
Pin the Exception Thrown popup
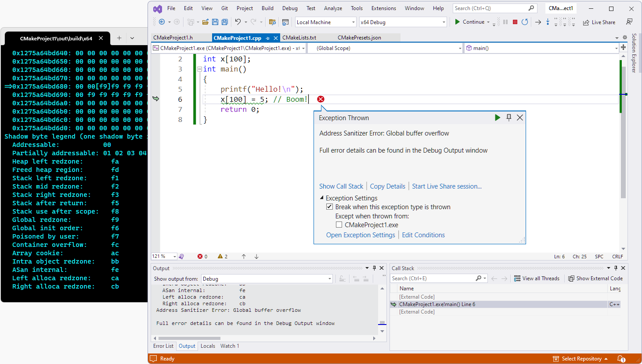coord(509,118)
